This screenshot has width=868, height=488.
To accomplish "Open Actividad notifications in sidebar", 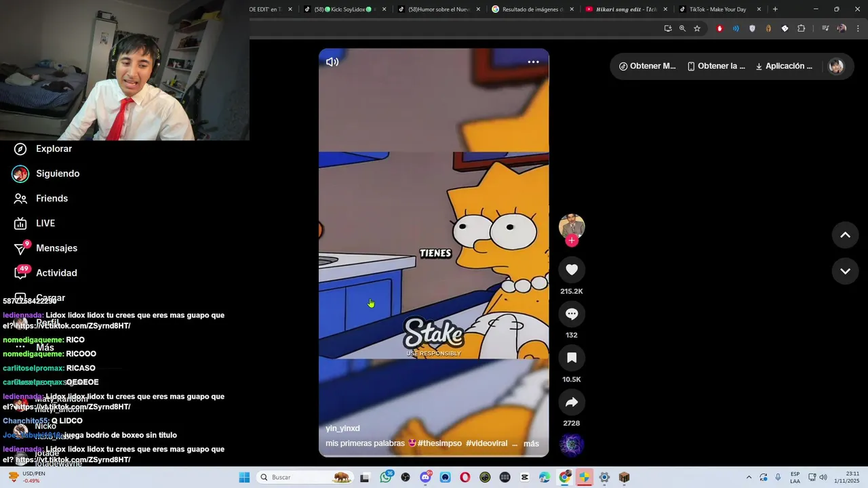I will [x=45, y=273].
